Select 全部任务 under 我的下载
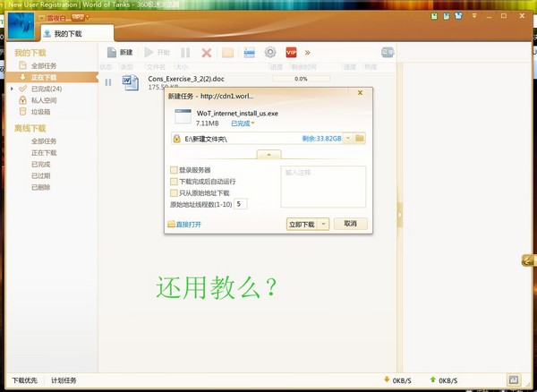537x392 pixels. coord(44,65)
